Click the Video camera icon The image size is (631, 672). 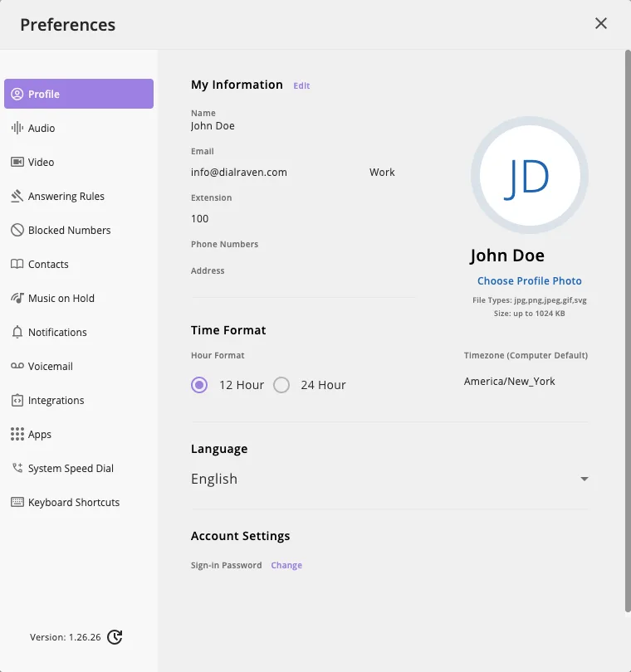[17, 162]
